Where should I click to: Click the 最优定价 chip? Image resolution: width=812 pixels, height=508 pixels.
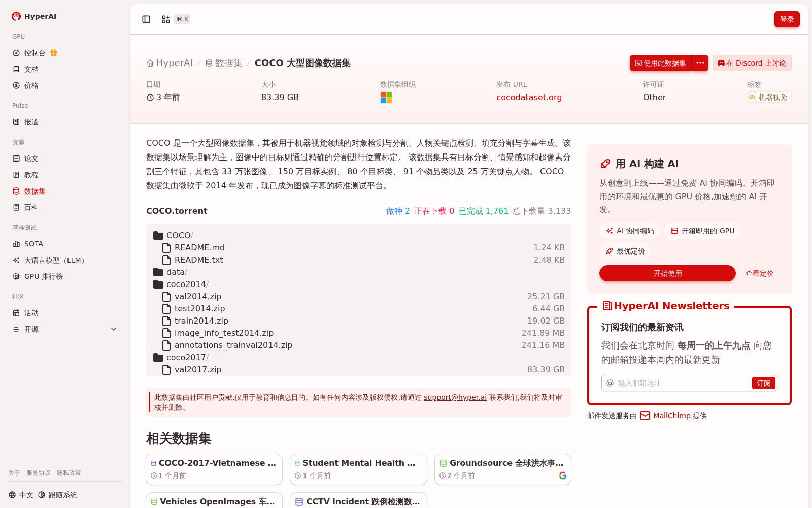point(625,251)
